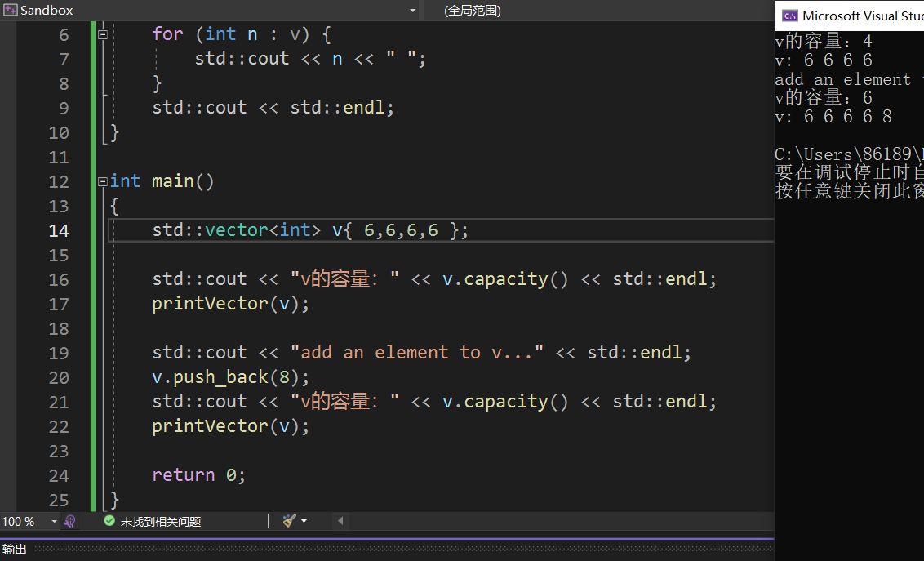Screen dimensions: 924x561
Task: Click the 未找到相关问题 status text
Action: point(161,521)
